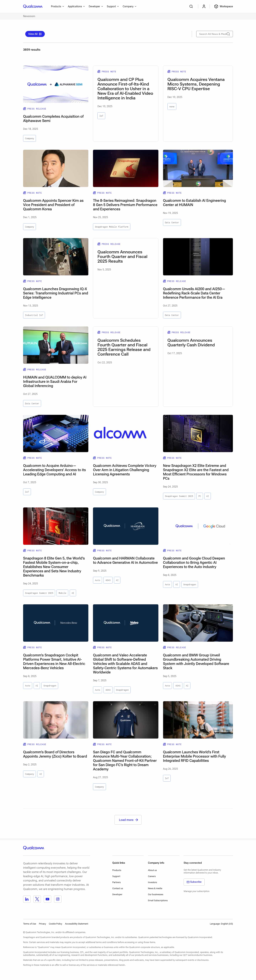Viewport: 256px width, 980px height.
Task: Click the Qualcomm logo in the footer
Action: [x=33, y=848]
